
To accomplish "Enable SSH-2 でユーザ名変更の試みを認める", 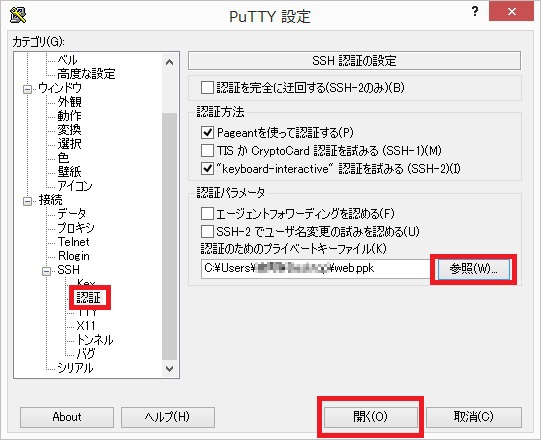I will point(207,231).
